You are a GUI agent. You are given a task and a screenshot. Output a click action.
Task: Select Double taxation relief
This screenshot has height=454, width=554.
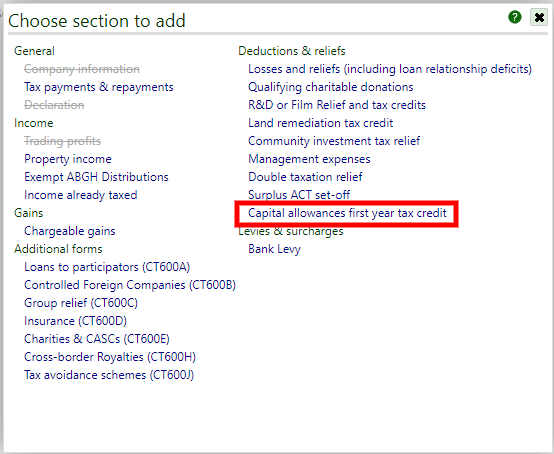(x=305, y=177)
